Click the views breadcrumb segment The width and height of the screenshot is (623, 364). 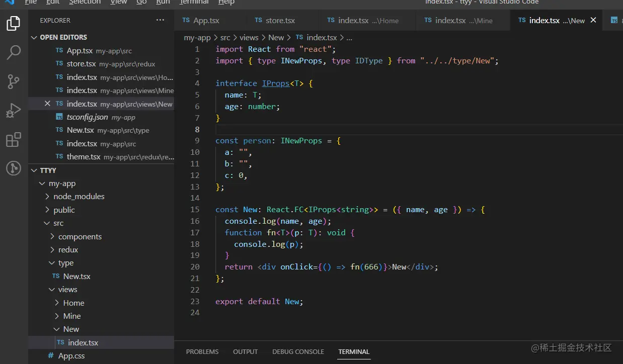click(249, 37)
